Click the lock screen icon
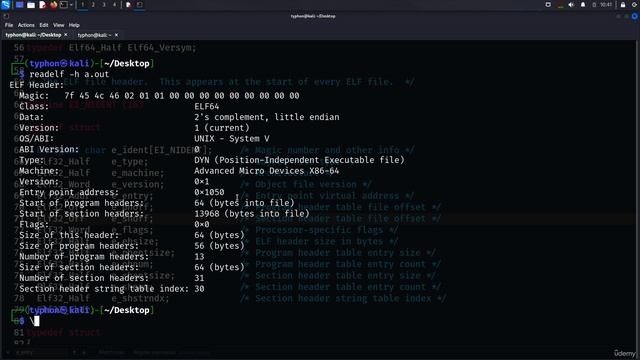Image resolution: width=640 pixels, height=360 pixels. [x=623, y=5]
